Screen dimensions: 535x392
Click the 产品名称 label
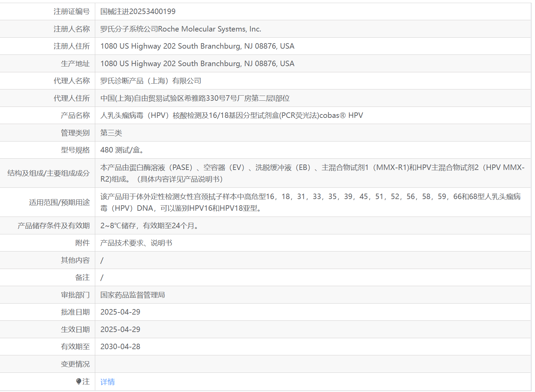coord(75,115)
